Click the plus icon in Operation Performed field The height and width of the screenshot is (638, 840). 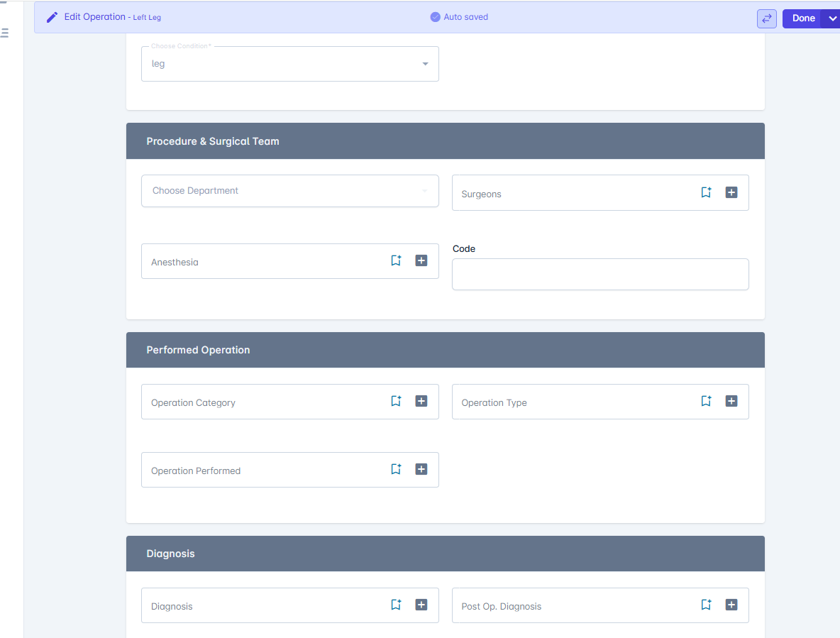coord(421,468)
